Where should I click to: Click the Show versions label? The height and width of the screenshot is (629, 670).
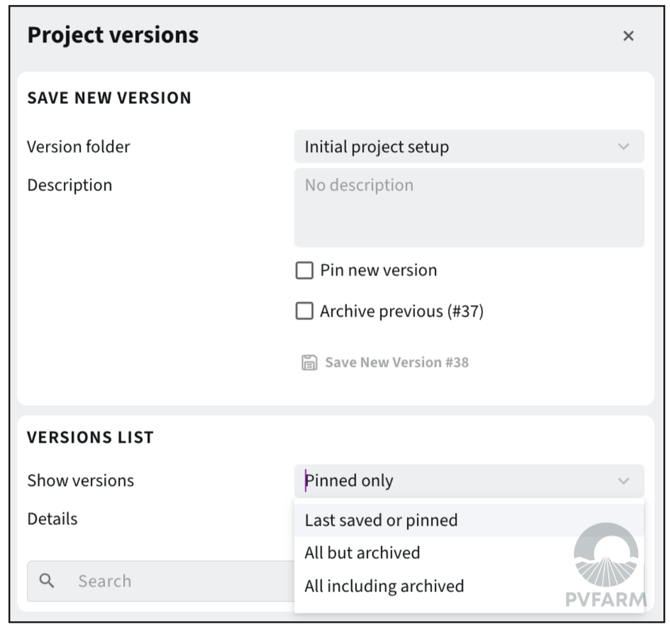point(81,481)
